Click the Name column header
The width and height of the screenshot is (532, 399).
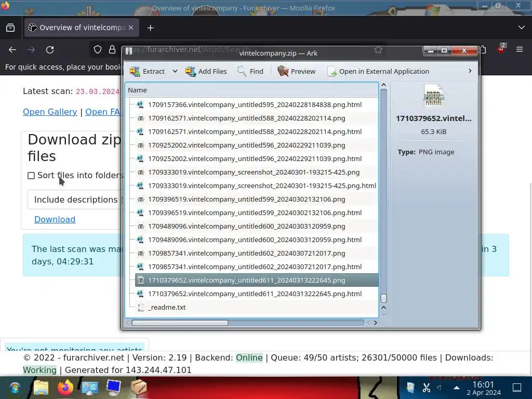point(252,90)
